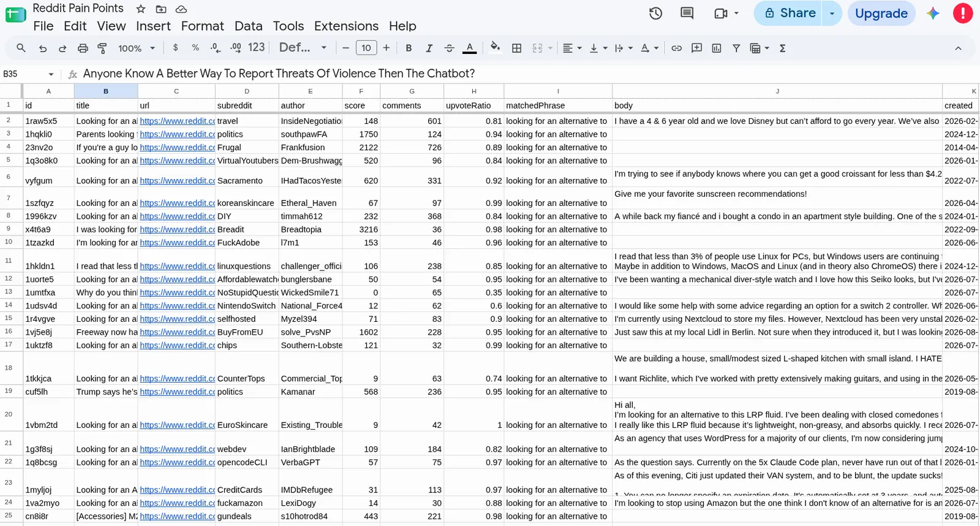
Task: Open text wrapping dropdown
Action: click(624, 48)
